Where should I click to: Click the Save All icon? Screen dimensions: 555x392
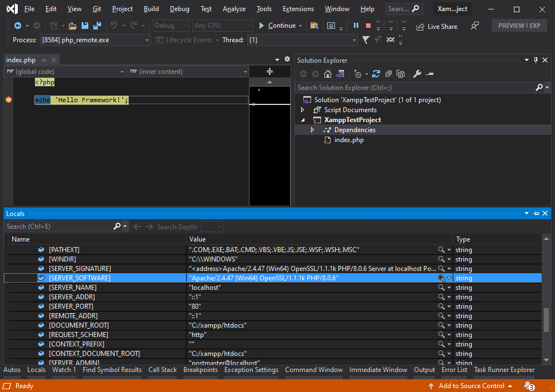(x=97, y=26)
